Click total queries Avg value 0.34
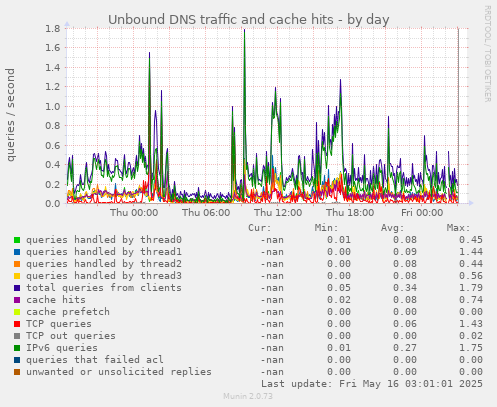Image resolution: width=497 pixels, height=407 pixels. [x=405, y=288]
